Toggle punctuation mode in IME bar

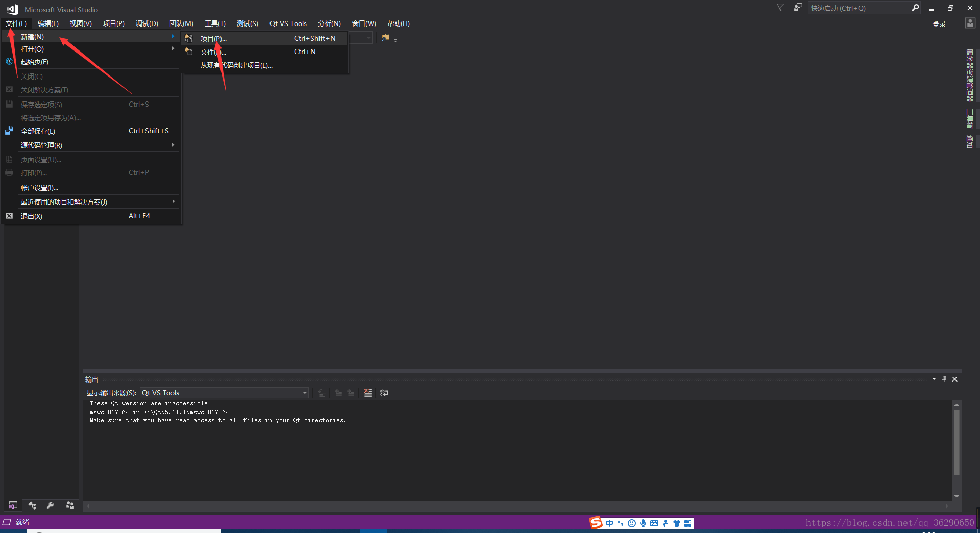click(x=620, y=523)
